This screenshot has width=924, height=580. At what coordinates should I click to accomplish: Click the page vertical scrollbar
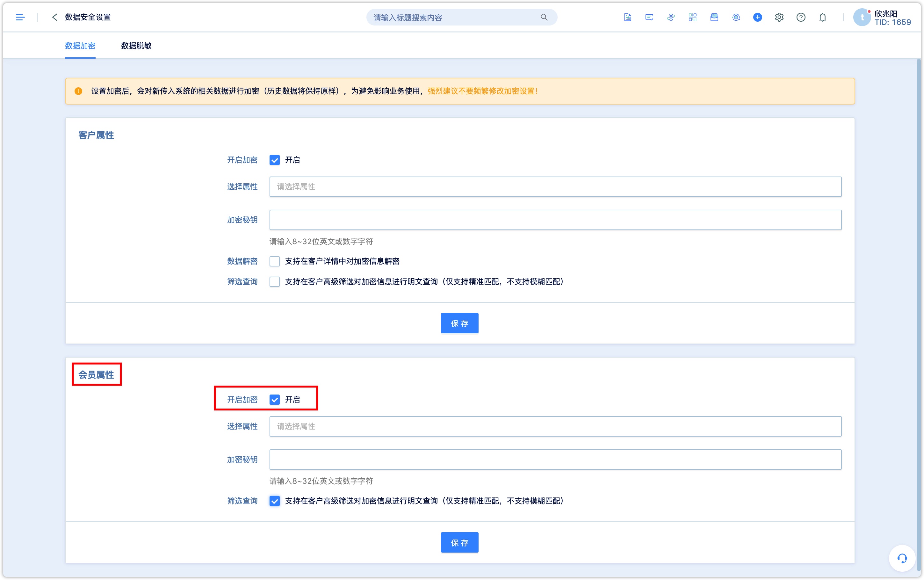pos(918,315)
